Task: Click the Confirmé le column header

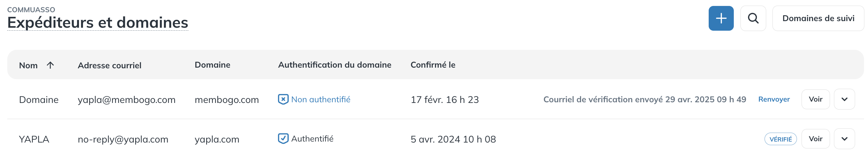Action: (x=433, y=65)
